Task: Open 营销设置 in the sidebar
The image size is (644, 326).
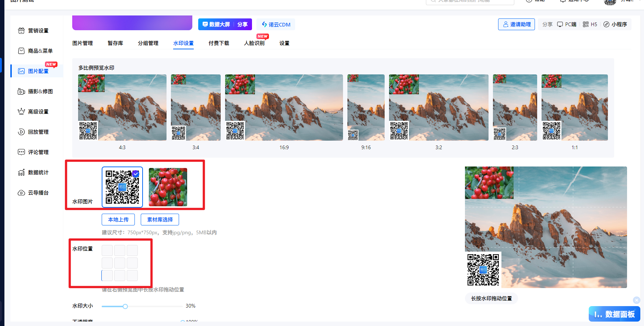Action: [x=34, y=31]
